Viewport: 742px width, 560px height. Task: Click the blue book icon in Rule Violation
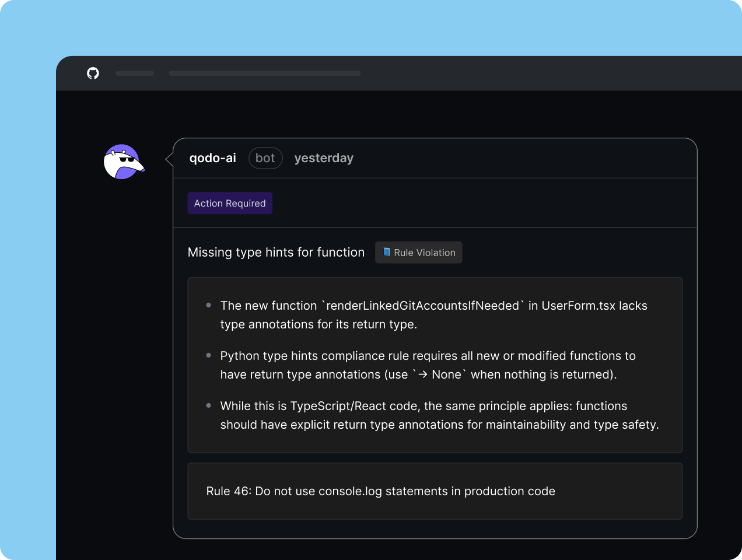(x=386, y=252)
